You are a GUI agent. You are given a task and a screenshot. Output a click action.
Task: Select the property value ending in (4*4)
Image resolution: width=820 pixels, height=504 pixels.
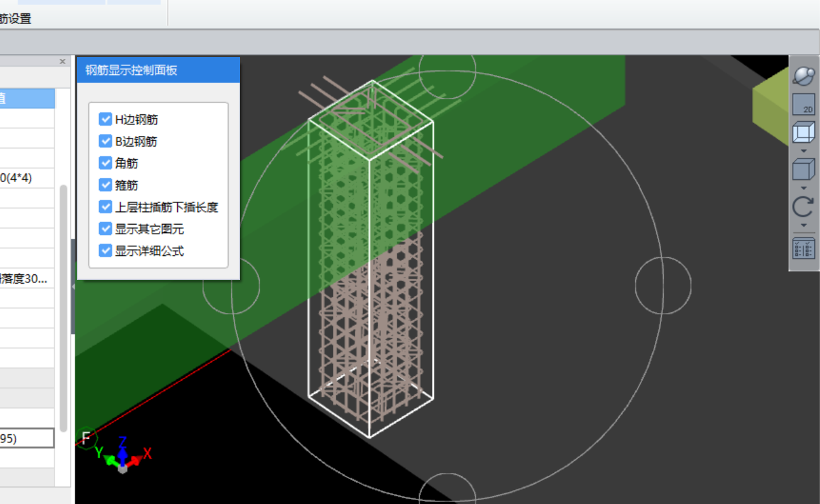point(27,178)
